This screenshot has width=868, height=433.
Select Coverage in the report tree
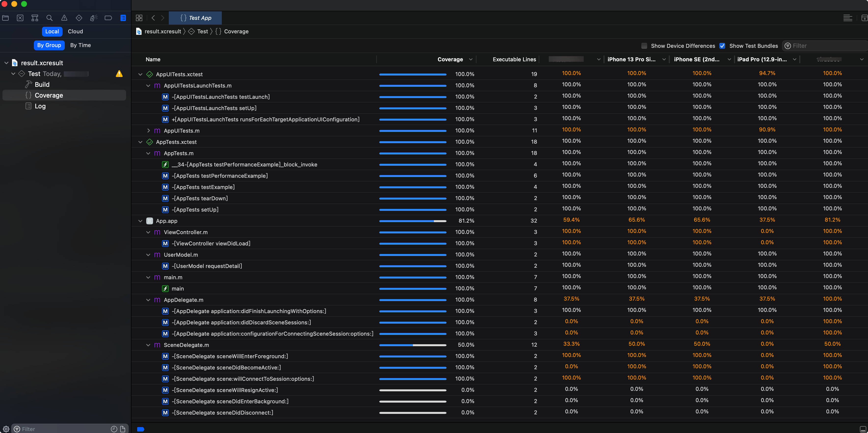[49, 95]
